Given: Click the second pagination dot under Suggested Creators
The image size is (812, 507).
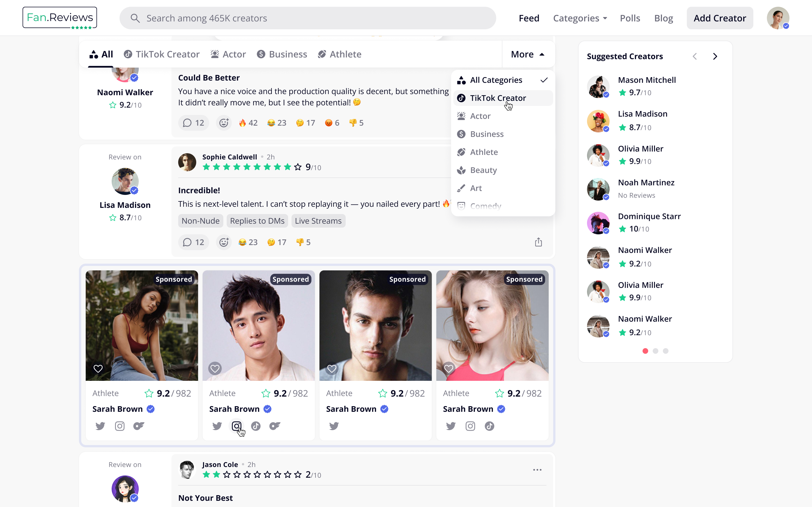Looking at the screenshot, I should click(x=655, y=351).
